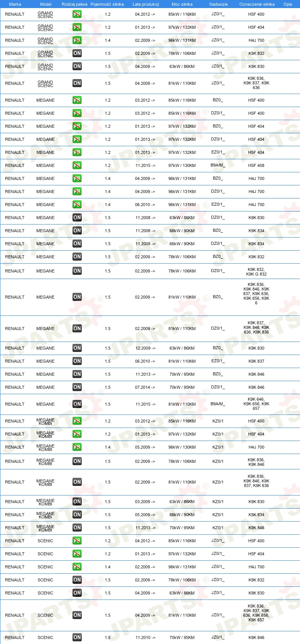Select the '11.2010 ->' production date cell

click(x=145, y=637)
